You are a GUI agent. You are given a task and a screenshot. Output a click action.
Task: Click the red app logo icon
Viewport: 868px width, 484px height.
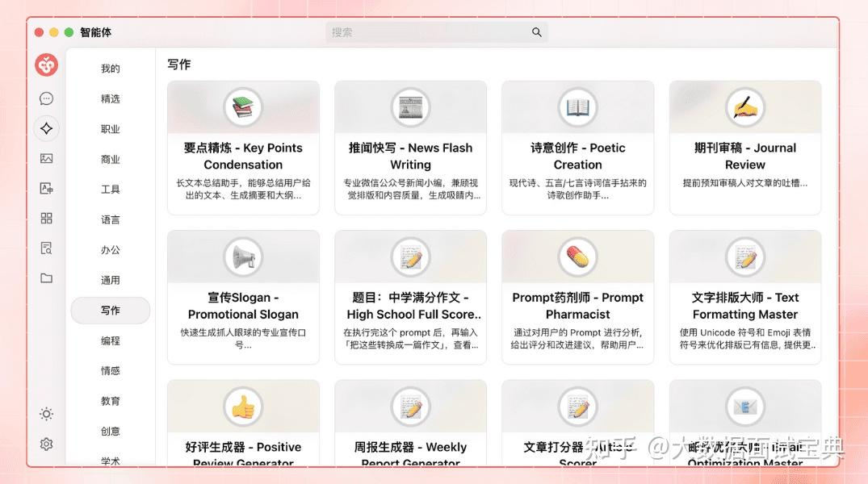click(47, 65)
